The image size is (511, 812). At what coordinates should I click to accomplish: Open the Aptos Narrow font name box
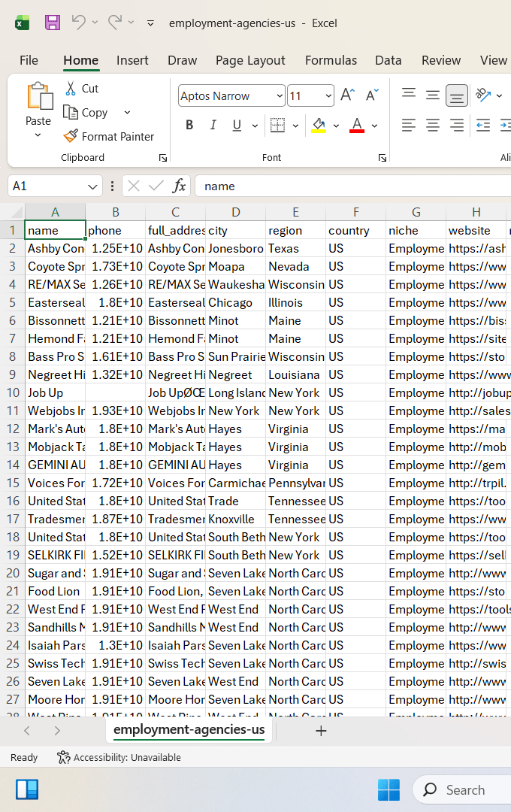[x=231, y=95]
